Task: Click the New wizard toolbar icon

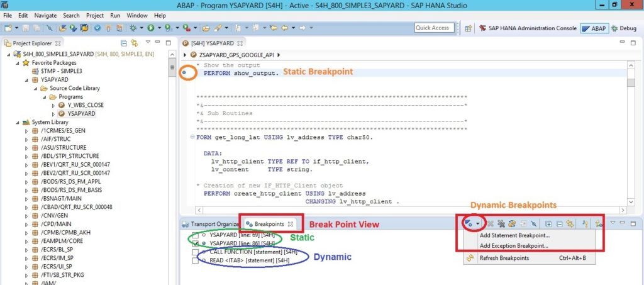Action: click(x=8, y=28)
